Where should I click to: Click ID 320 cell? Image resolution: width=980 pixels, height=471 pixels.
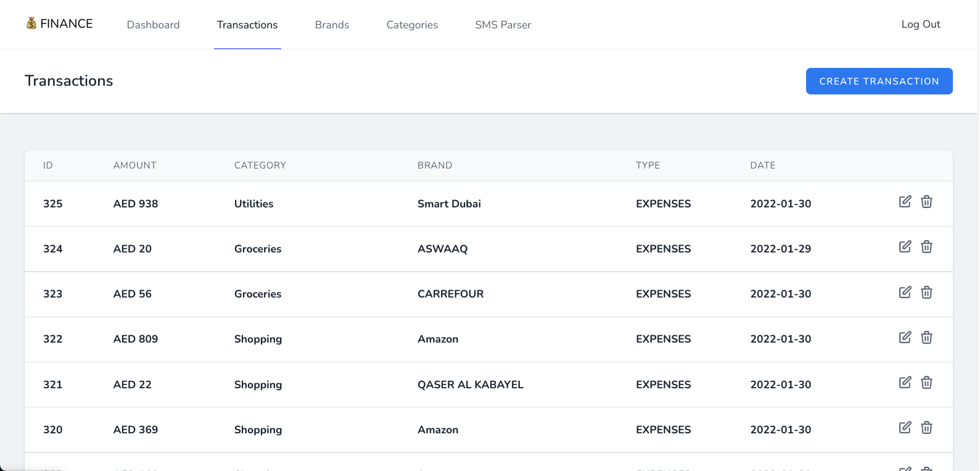53,430
